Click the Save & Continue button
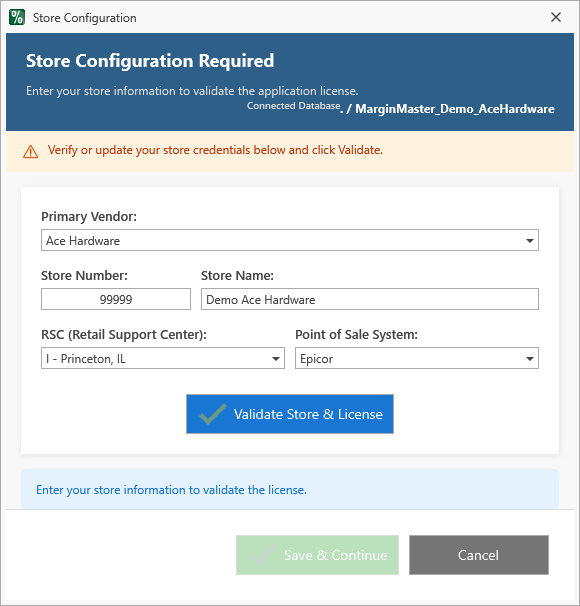 [x=317, y=555]
